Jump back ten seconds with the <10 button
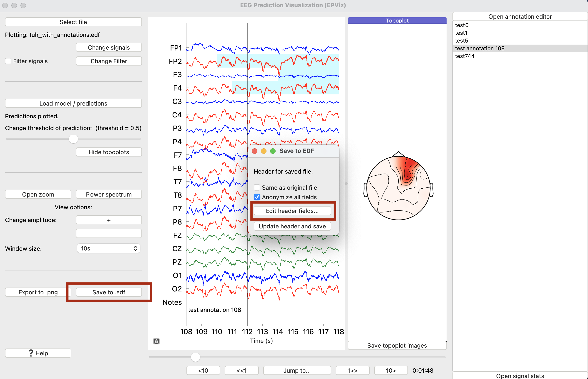The height and width of the screenshot is (379, 588). coord(203,370)
